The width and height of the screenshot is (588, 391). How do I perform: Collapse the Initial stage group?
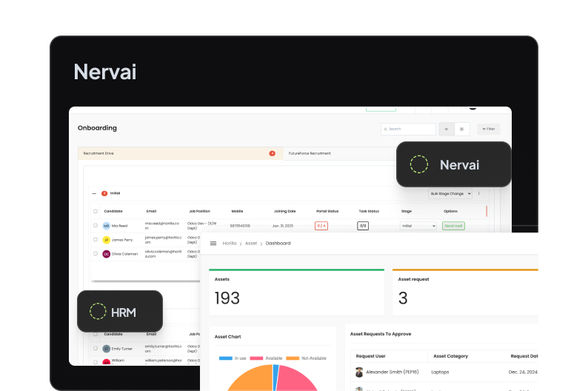[94, 193]
